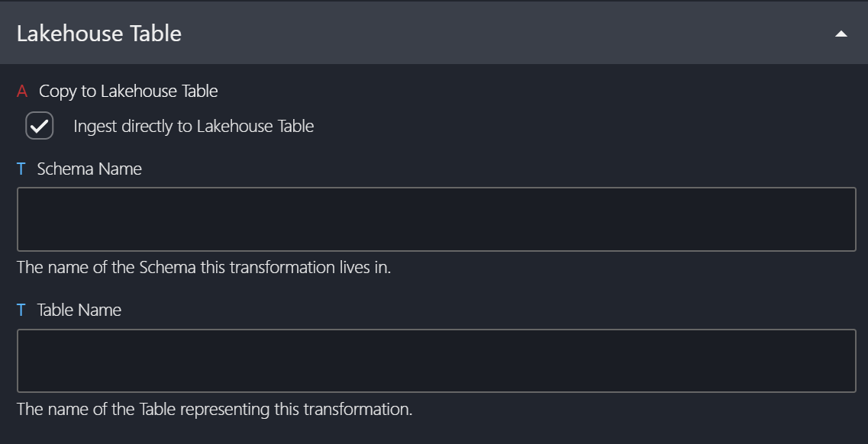The height and width of the screenshot is (444, 868).
Task: Click the blue T icon beside Schema Name
Action: coord(21,169)
